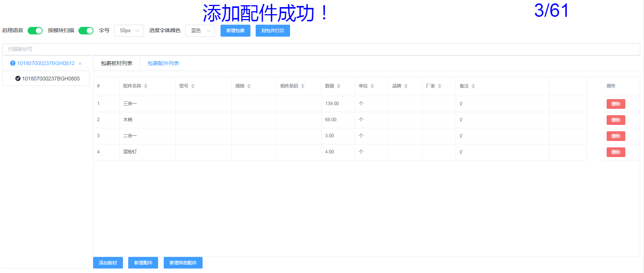Turn off 按模块扫描 toggle
644x273 pixels.
pos(86,31)
